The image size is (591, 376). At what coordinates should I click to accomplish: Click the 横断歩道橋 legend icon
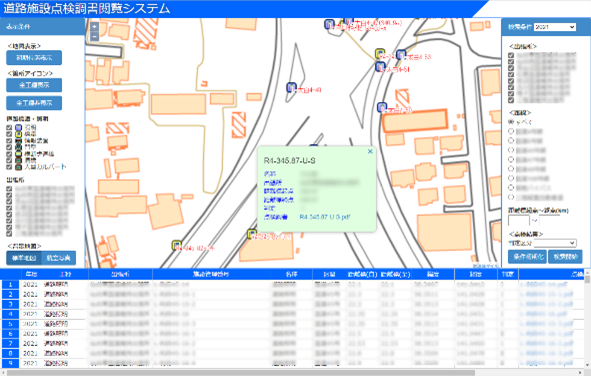[18, 154]
